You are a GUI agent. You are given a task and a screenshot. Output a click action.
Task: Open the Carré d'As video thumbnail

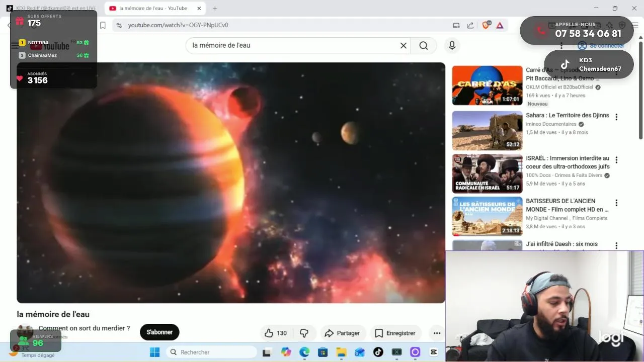[487, 85]
